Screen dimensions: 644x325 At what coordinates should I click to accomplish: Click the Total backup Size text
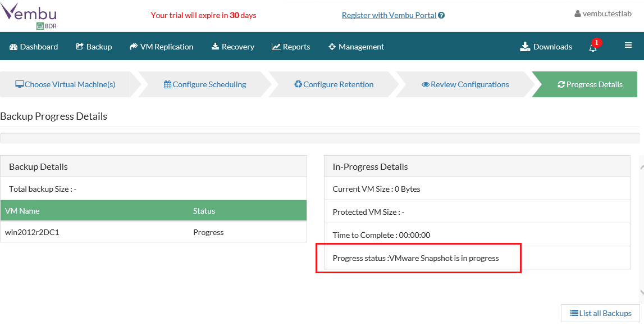tap(43, 189)
